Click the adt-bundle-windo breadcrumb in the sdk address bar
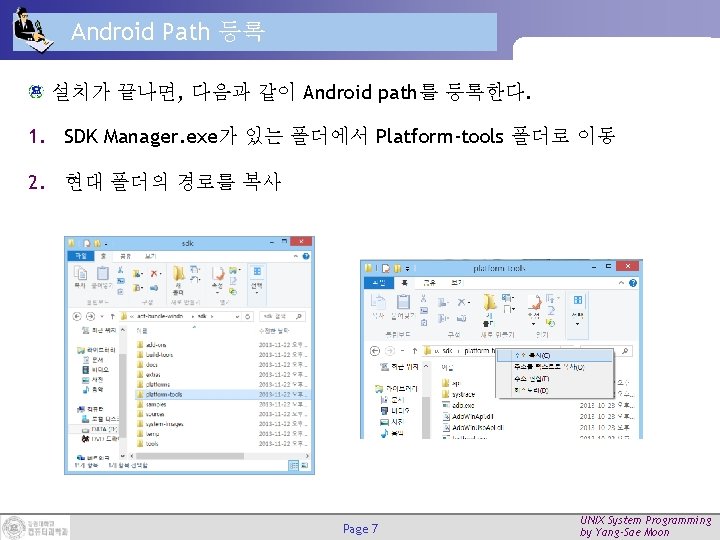This screenshot has height=540, width=720. pyautogui.click(x=160, y=316)
